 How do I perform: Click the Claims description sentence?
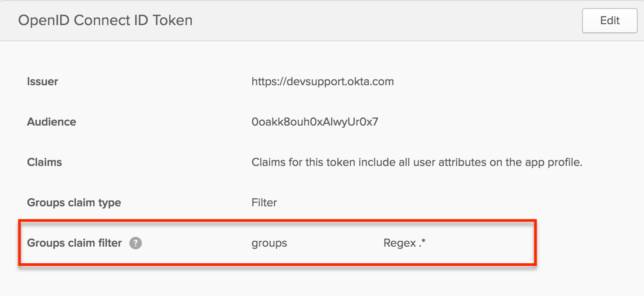point(417,162)
